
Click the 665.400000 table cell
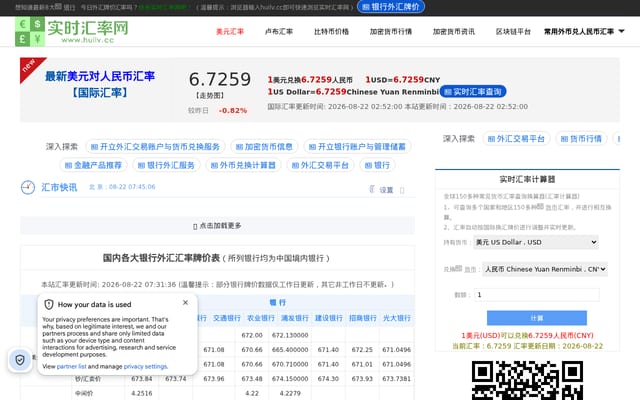[x=290, y=350]
